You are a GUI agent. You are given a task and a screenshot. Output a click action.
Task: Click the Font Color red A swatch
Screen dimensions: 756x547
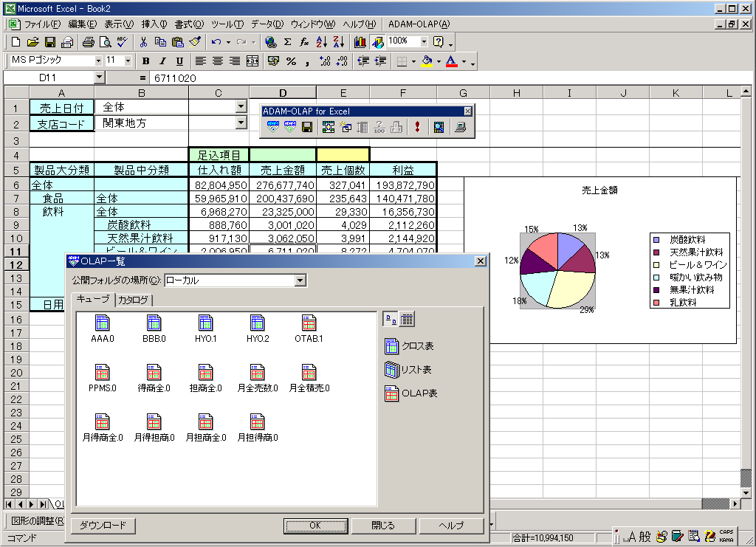point(451,61)
